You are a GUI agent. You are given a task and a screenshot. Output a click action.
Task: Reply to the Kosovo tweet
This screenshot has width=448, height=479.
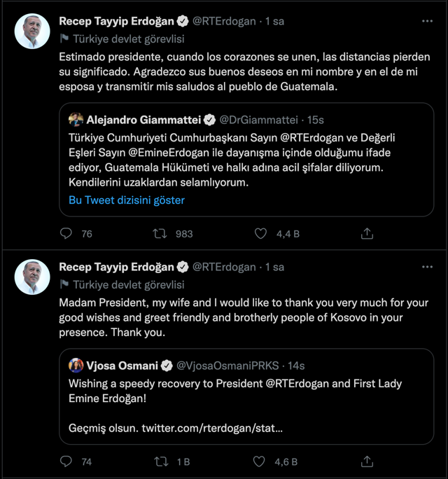(66, 461)
